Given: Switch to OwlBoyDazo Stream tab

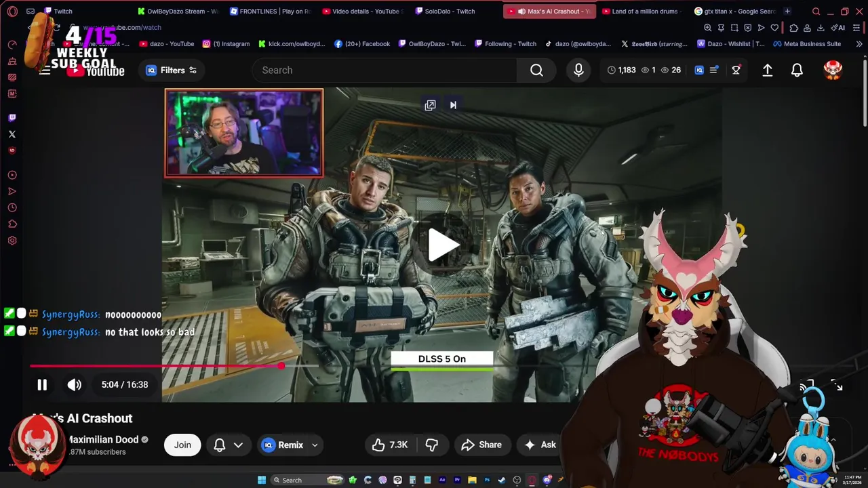Looking at the screenshot, I should coord(178,12).
